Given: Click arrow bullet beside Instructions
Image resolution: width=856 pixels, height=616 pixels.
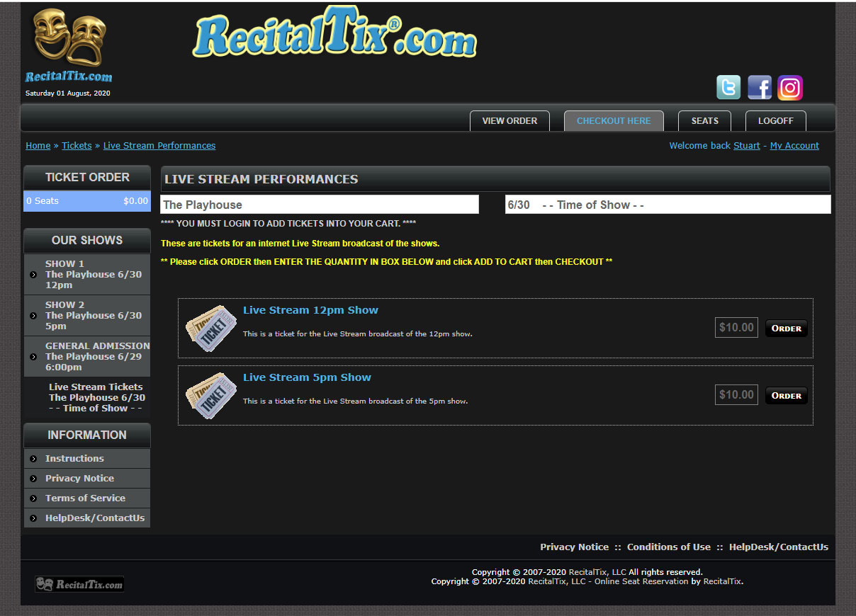Looking at the screenshot, I should 33,459.
